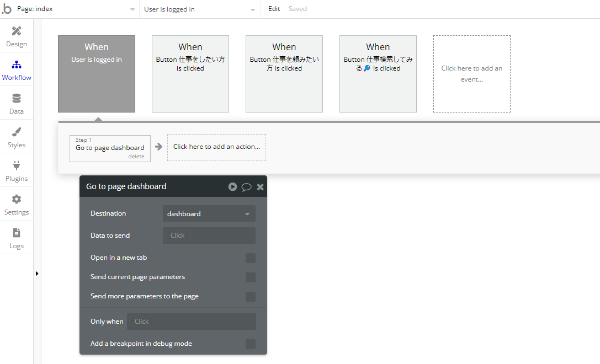Open the User is logged in selector
Screen dimensions: 600x364
click(x=199, y=9)
